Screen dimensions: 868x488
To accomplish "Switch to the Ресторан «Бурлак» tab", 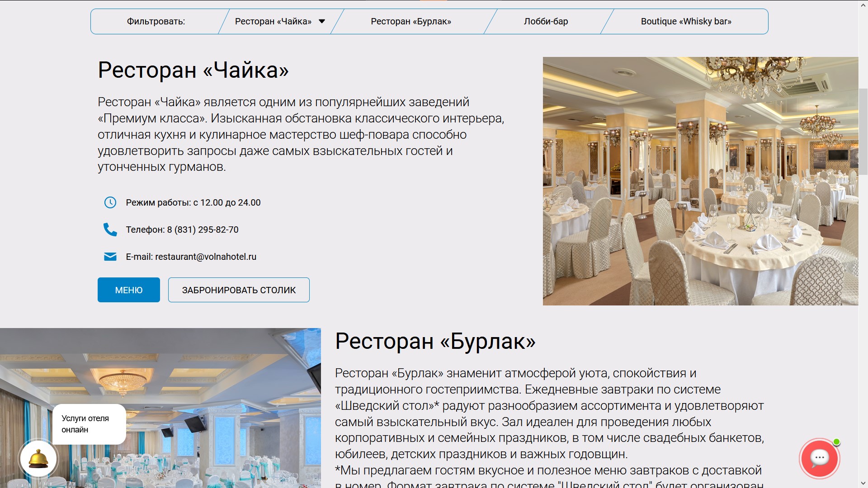I will (x=410, y=21).
